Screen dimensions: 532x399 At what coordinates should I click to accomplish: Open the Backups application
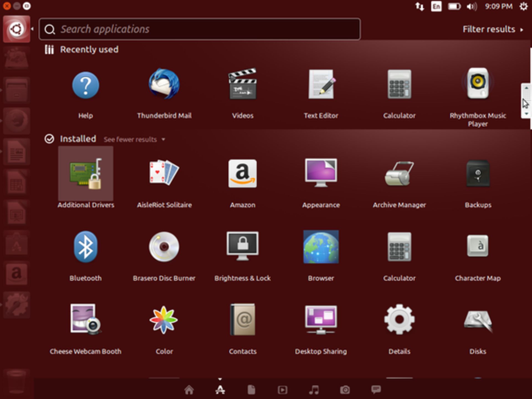point(478,173)
